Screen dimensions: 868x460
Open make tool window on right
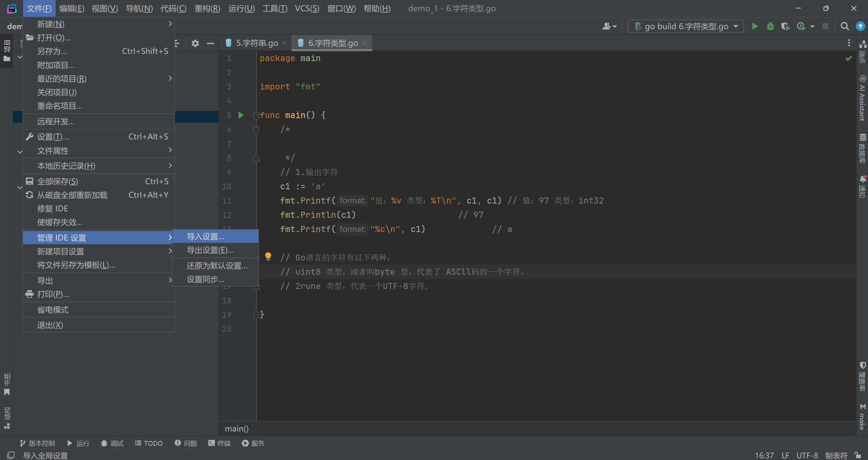(x=863, y=417)
